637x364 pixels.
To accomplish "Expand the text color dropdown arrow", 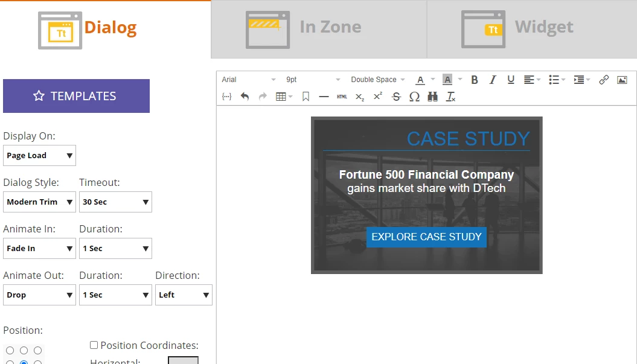I will tap(433, 79).
